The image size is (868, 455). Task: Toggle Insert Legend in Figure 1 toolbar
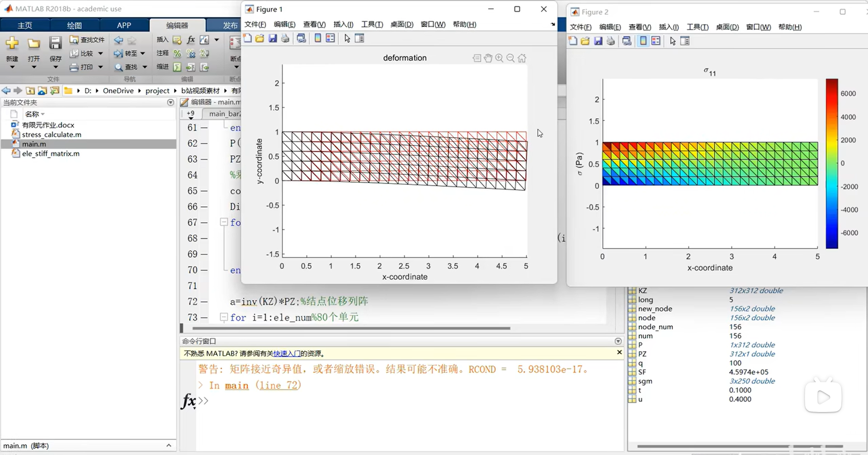pos(330,38)
